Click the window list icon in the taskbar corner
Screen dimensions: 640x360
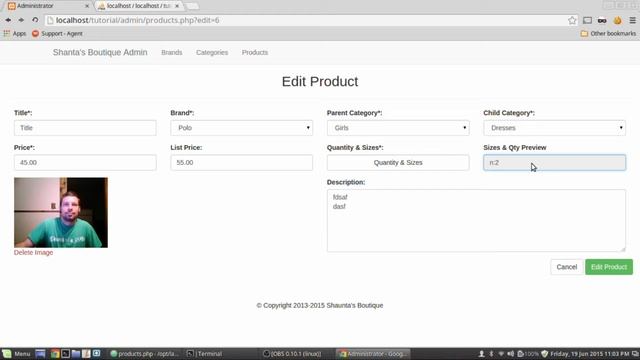tap(636, 353)
